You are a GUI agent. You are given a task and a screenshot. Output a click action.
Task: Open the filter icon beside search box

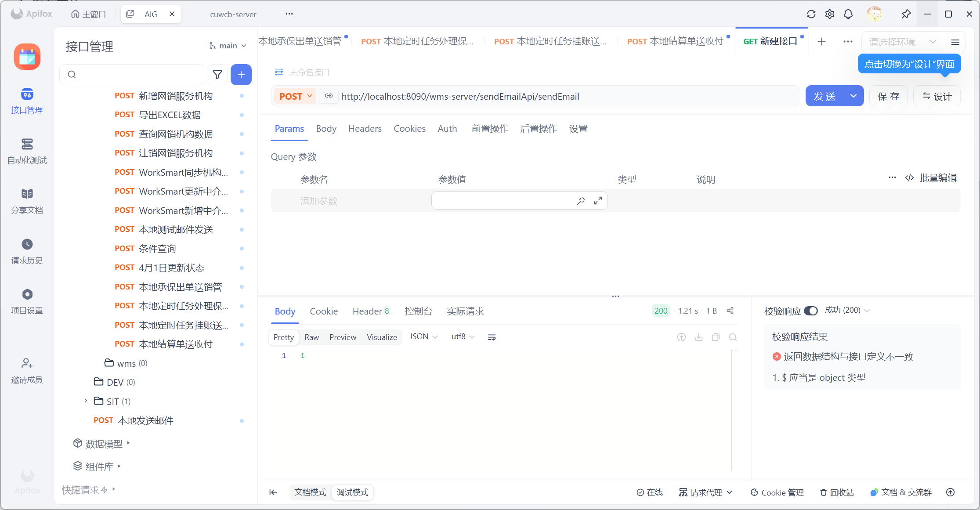[x=217, y=75]
